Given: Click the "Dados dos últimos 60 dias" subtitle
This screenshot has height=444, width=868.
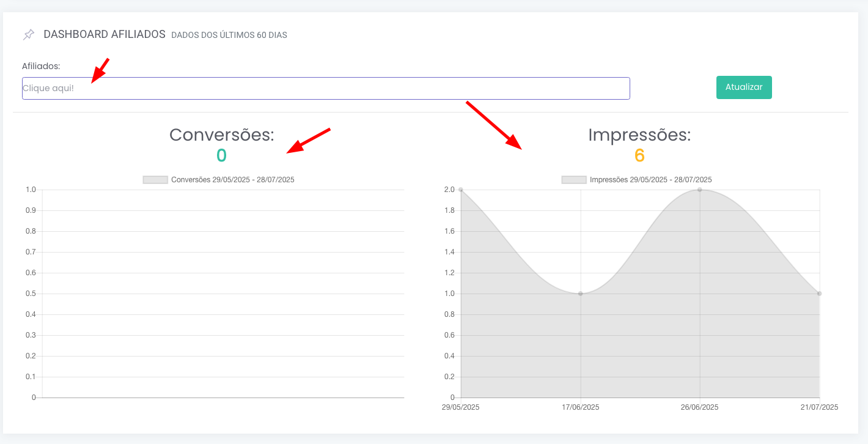Looking at the screenshot, I should tap(229, 35).
